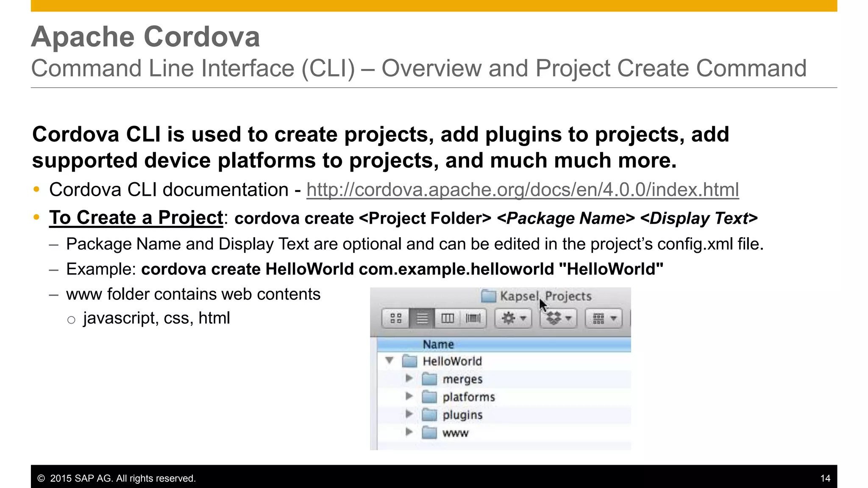Click the 'javascript, css, html' bullet

click(156, 318)
